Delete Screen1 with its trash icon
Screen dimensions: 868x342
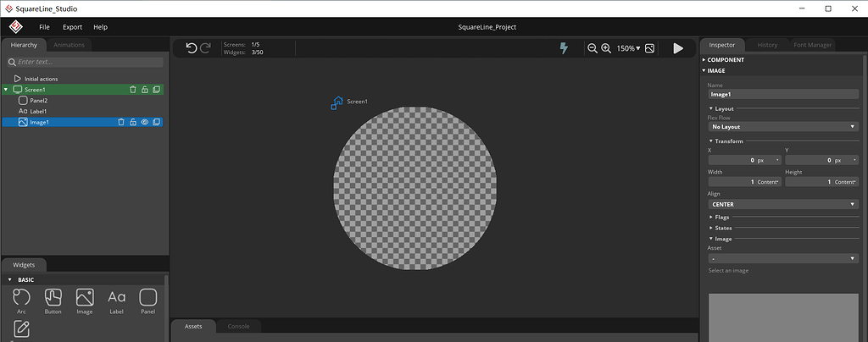(133, 90)
